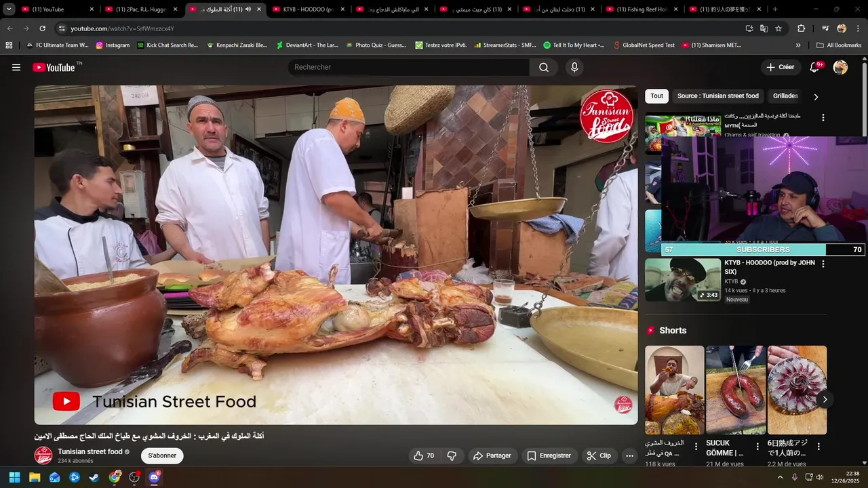Show hidden system tray icons chevron
The width and height of the screenshot is (868, 488).
pos(780,477)
